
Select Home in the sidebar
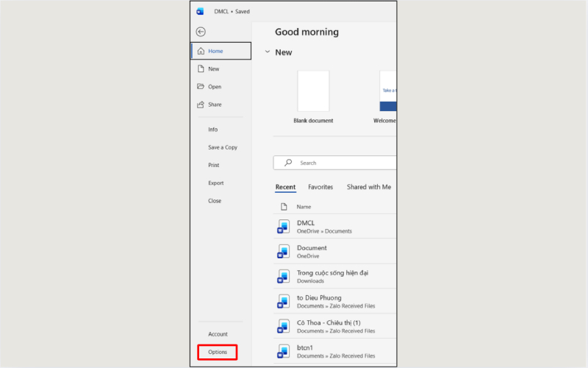click(x=221, y=51)
